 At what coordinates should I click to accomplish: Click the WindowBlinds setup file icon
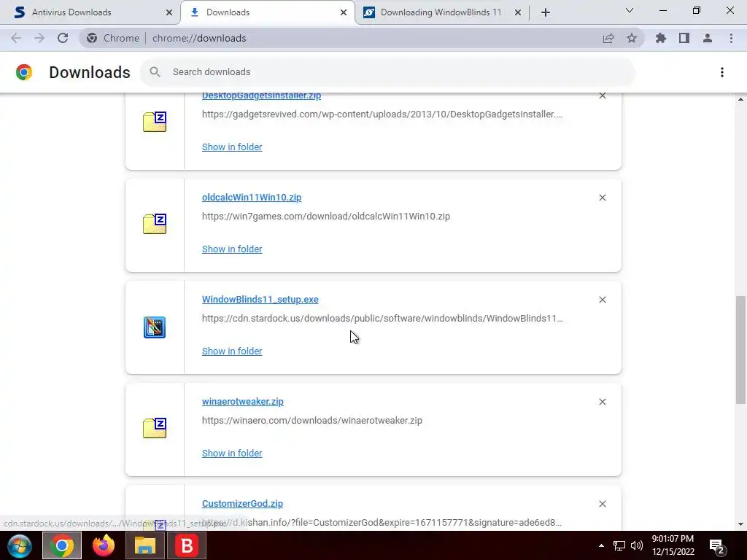point(155,327)
